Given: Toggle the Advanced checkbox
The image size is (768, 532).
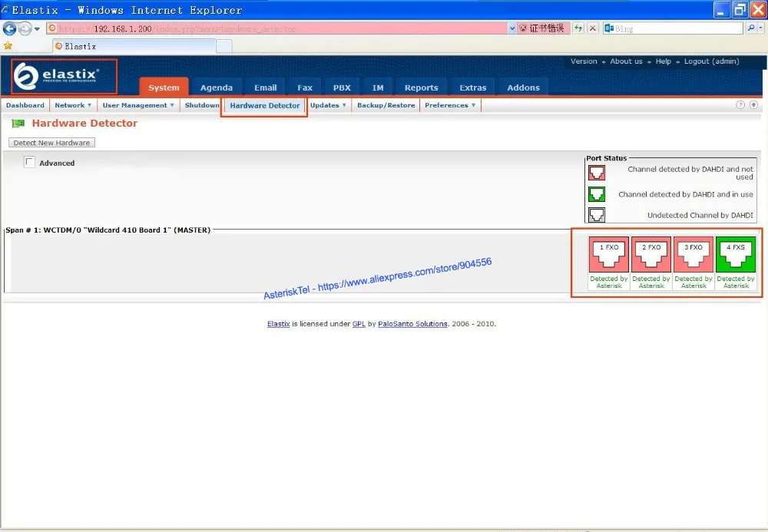Looking at the screenshot, I should (x=29, y=162).
